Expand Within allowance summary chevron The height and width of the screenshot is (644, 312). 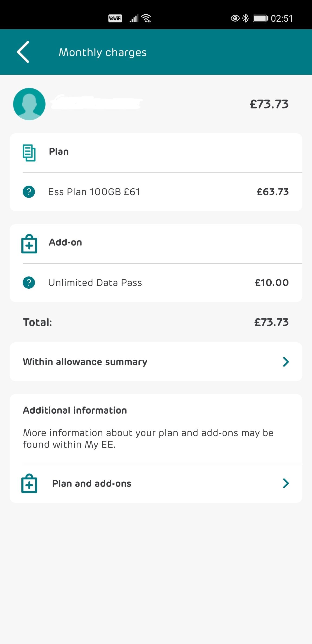pyautogui.click(x=286, y=362)
